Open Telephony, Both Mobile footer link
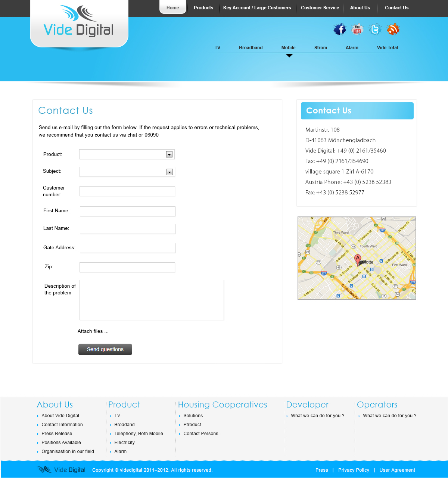The width and height of the screenshot is (448, 478). (x=139, y=434)
